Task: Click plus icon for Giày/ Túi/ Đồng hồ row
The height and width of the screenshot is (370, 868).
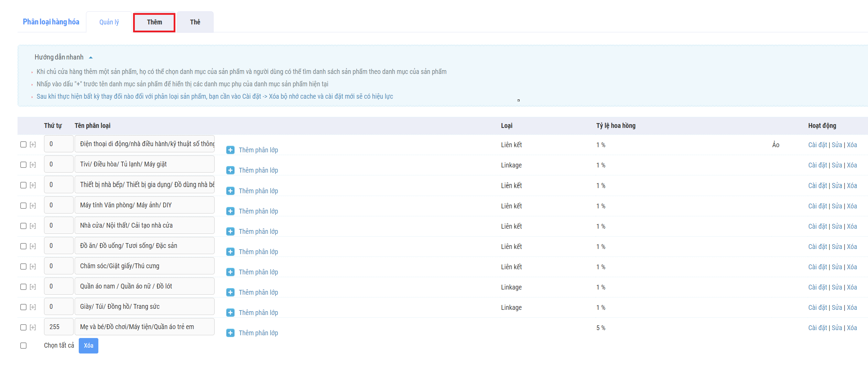Action: click(x=230, y=313)
